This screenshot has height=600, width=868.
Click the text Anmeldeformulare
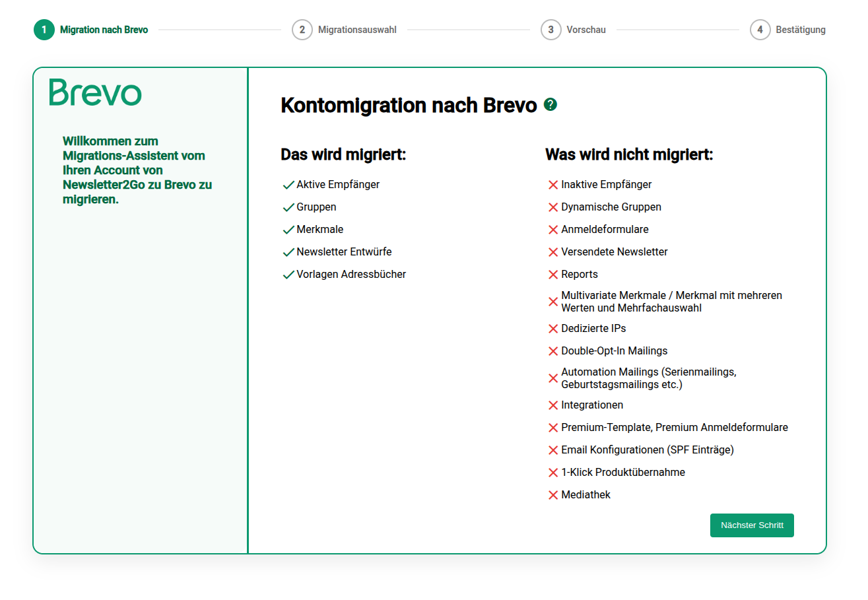pos(605,230)
